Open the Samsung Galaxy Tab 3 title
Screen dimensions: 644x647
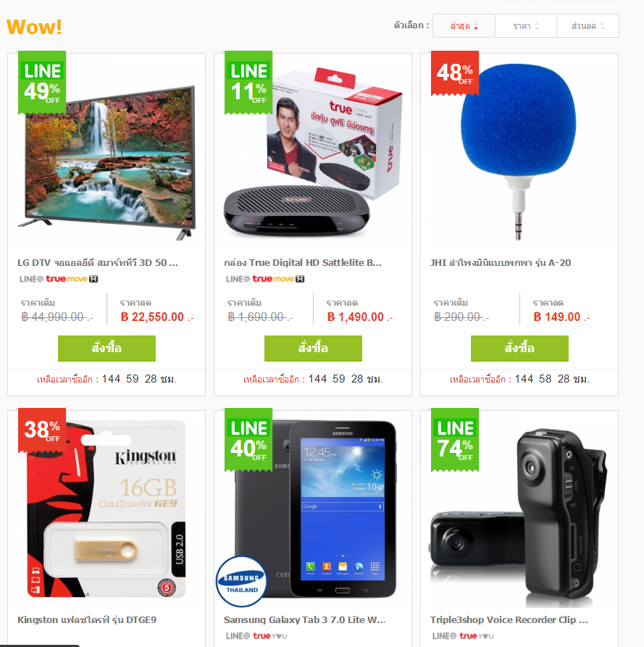304,619
